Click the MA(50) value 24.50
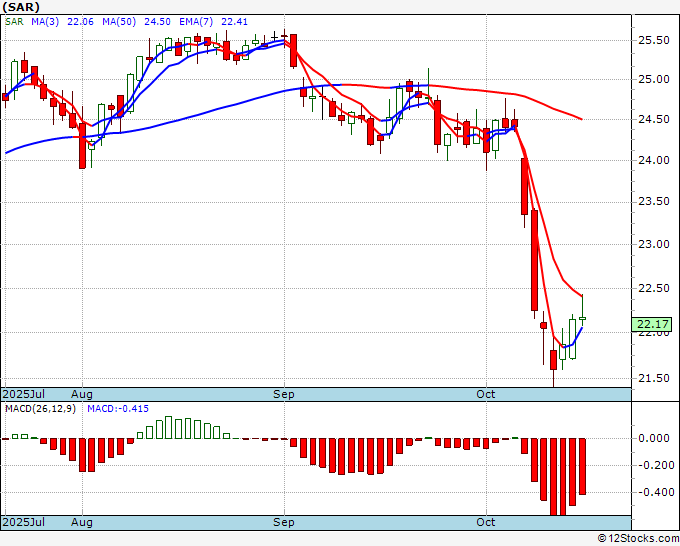Screen dimensions: 680x546 (157, 21)
